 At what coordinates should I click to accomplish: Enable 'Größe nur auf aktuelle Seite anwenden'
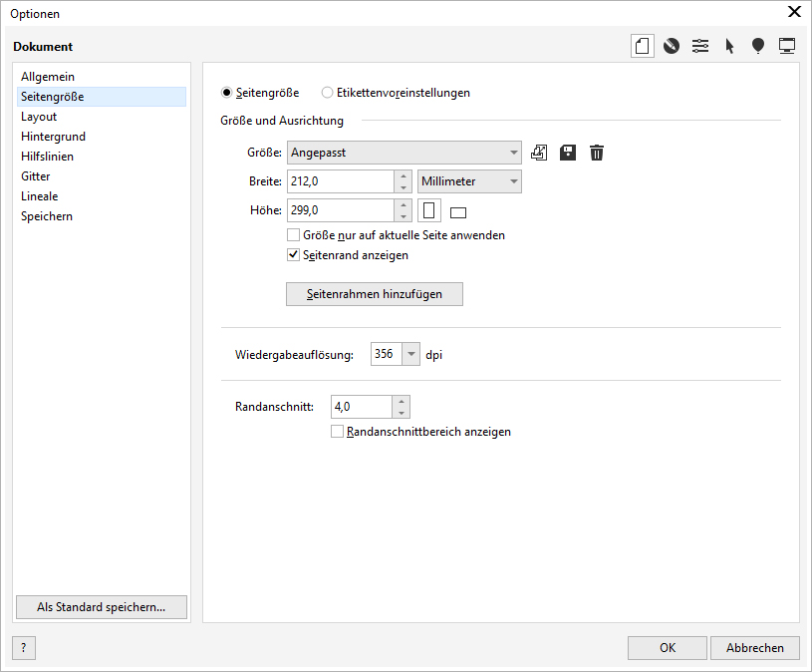point(294,235)
